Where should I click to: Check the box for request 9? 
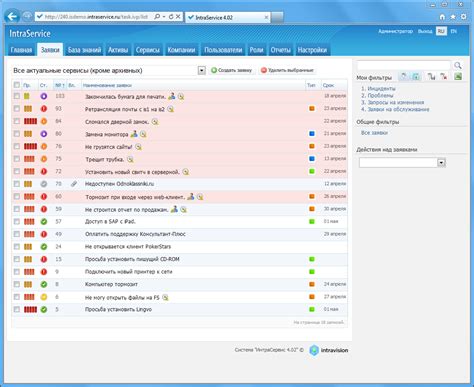coord(17,272)
